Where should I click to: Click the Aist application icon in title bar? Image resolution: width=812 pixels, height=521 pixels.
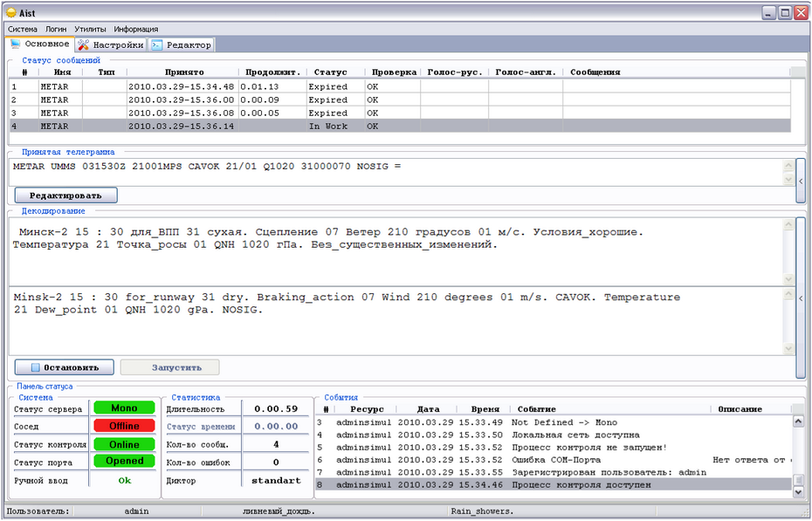pyautogui.click(x=11, y=12)
